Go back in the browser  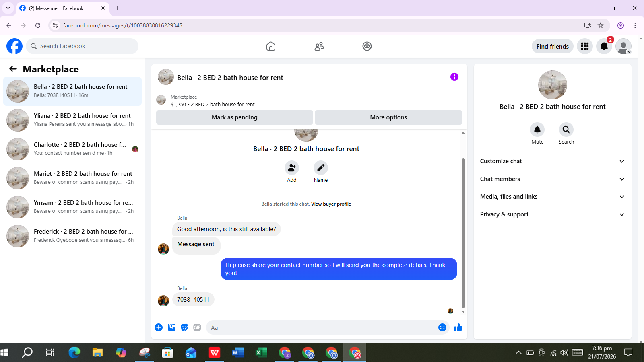click(x=9, y=25)
